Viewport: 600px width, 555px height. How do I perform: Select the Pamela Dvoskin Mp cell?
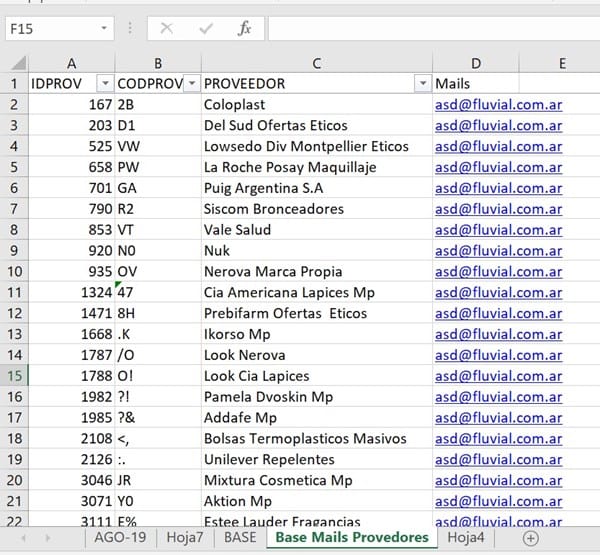(317, 397)
